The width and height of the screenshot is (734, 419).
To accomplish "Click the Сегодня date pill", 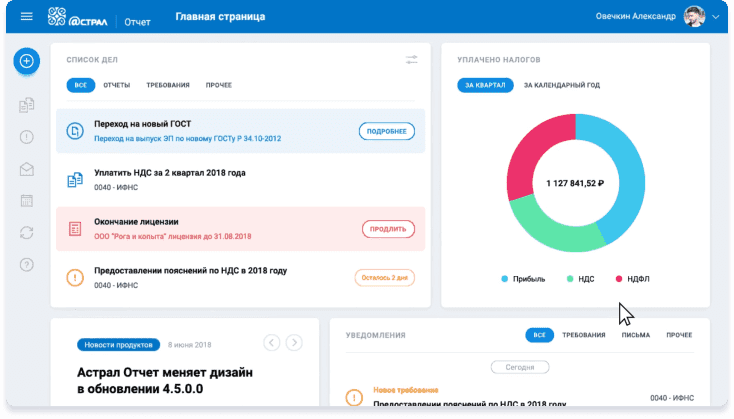I will [x=520, y=367].
